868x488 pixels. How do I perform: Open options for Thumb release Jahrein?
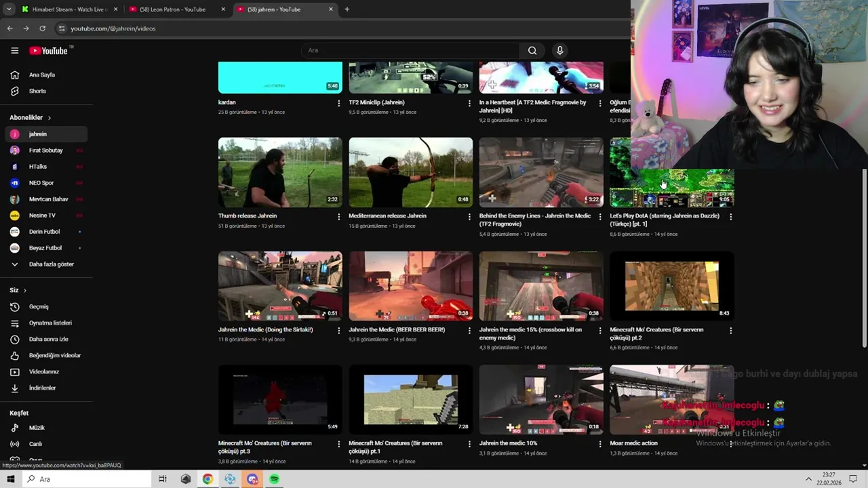tap(338, 217)
